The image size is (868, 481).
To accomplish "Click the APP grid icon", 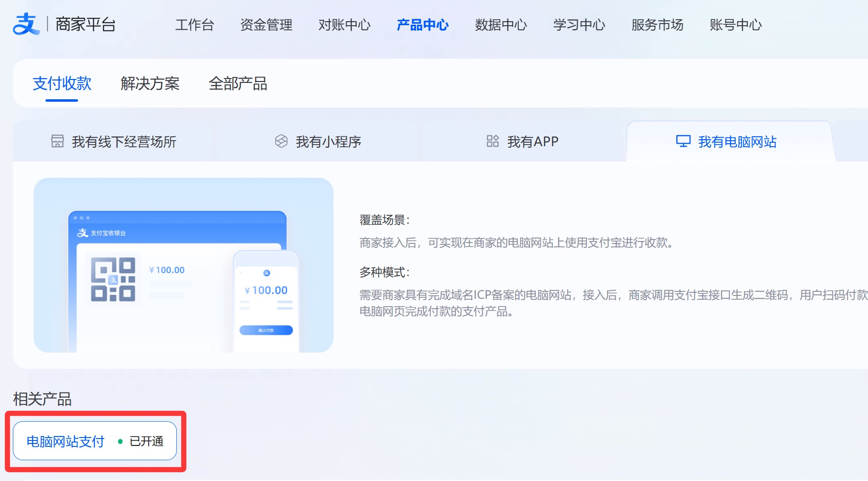I will coord(493,141).
